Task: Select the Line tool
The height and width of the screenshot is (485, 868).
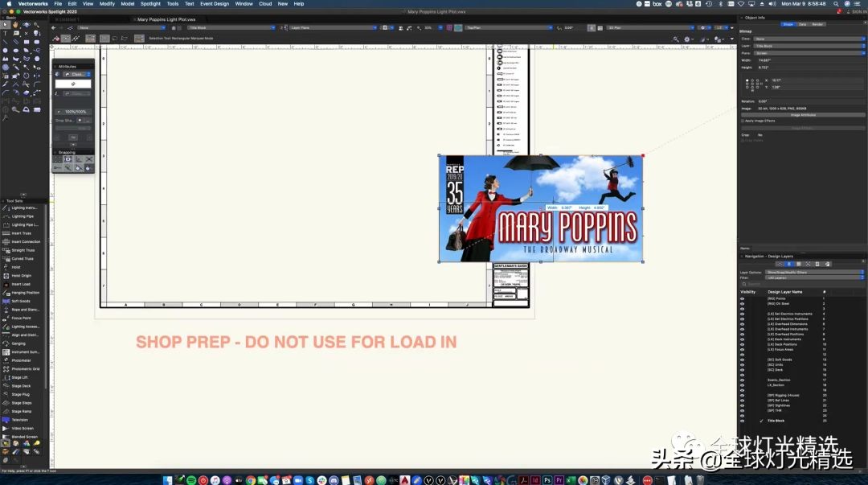Action: (x=6, y=42)
